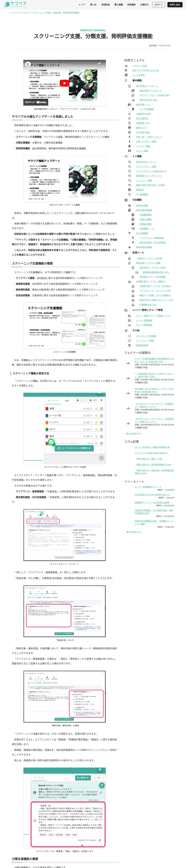Screen dimensions: 186x868
Task: Click the globe icon beside 出力言語の指定
Action: point(129,132)
